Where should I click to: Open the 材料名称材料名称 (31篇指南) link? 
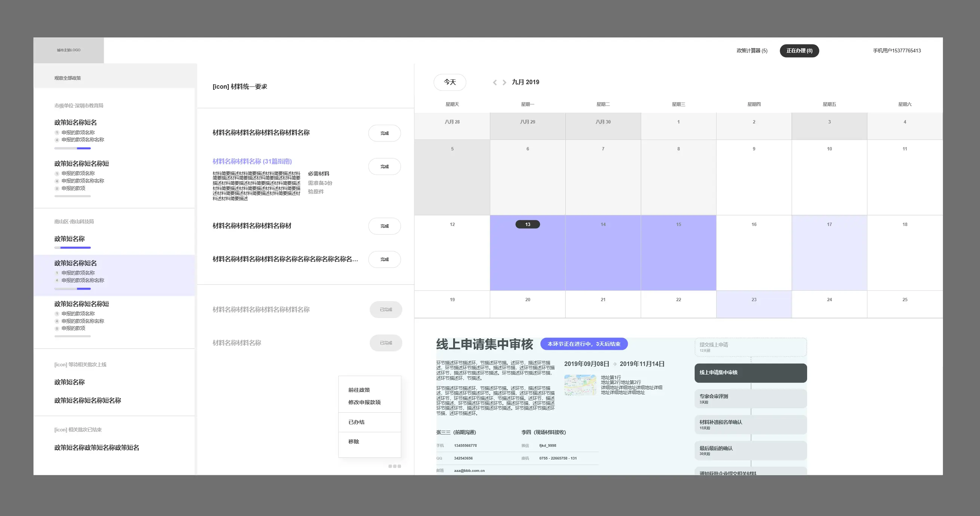point(252,161)
